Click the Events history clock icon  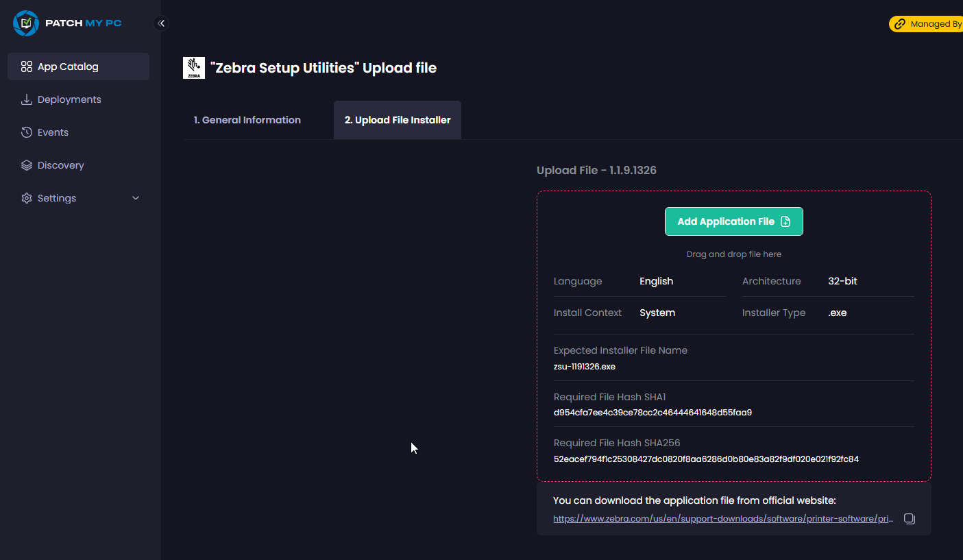[27, 132]
